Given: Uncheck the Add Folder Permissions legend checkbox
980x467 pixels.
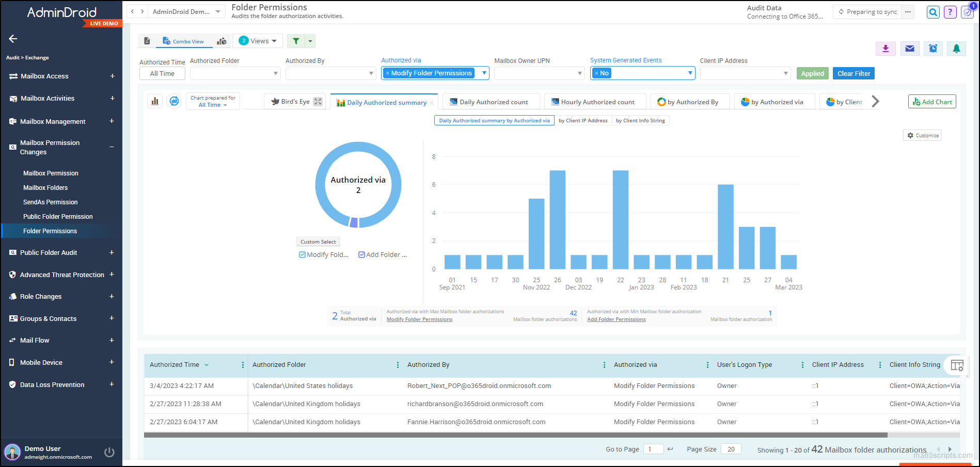Looking at the screenshot, I should (x=362, y=255).
